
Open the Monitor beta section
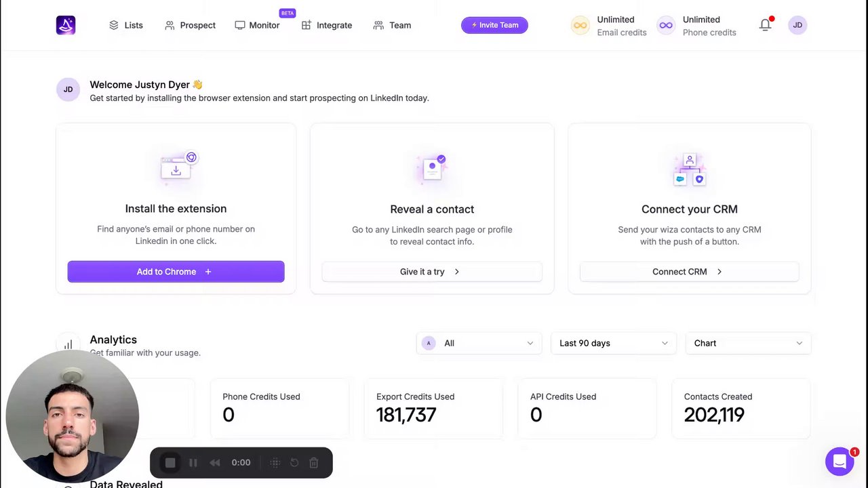point(258,25)
